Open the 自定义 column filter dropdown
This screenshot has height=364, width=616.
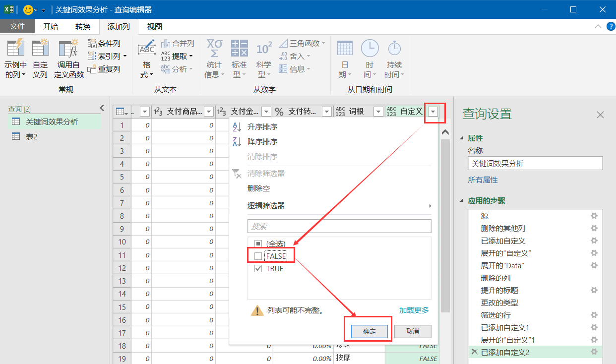[433, 112]
